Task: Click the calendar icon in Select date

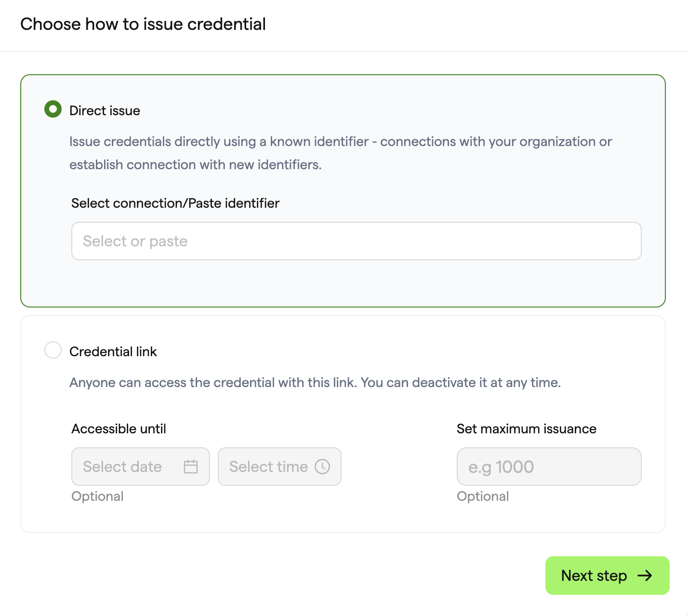Action: (x=191, y=467)
